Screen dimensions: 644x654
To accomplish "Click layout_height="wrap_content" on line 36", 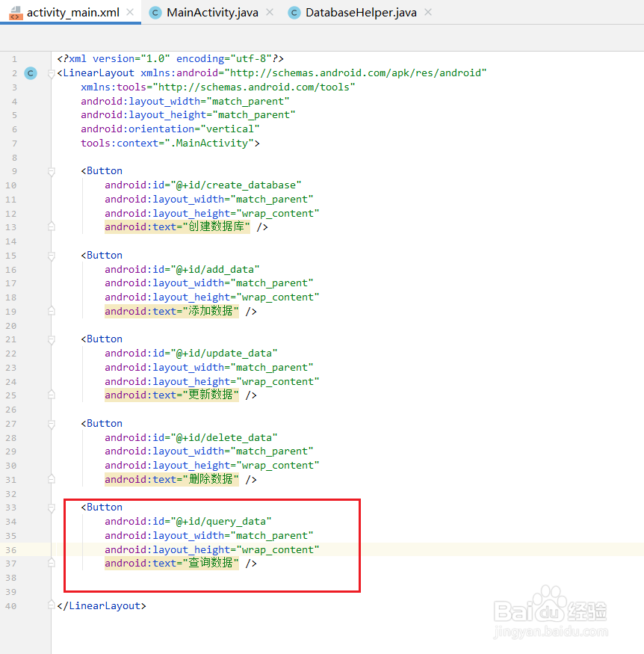I will 211,549.
